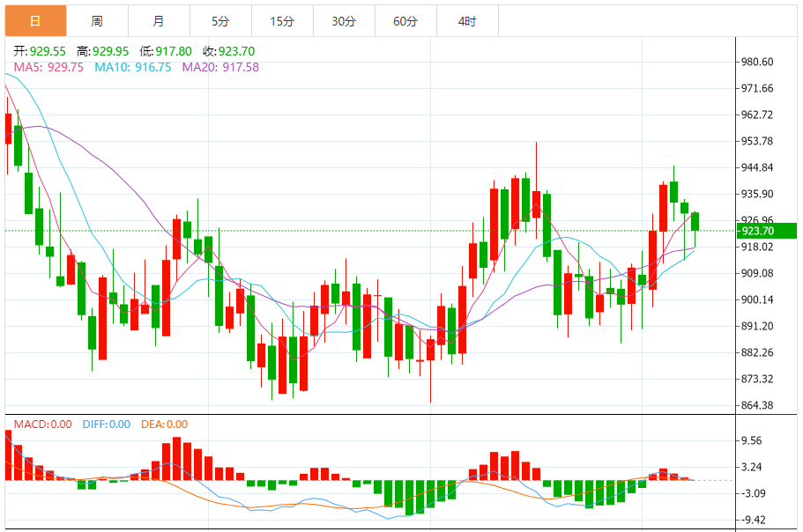The height and width of the screenshot is (532, 803).
Task: Select the 15分 interval tab
Action: (282, 21)
